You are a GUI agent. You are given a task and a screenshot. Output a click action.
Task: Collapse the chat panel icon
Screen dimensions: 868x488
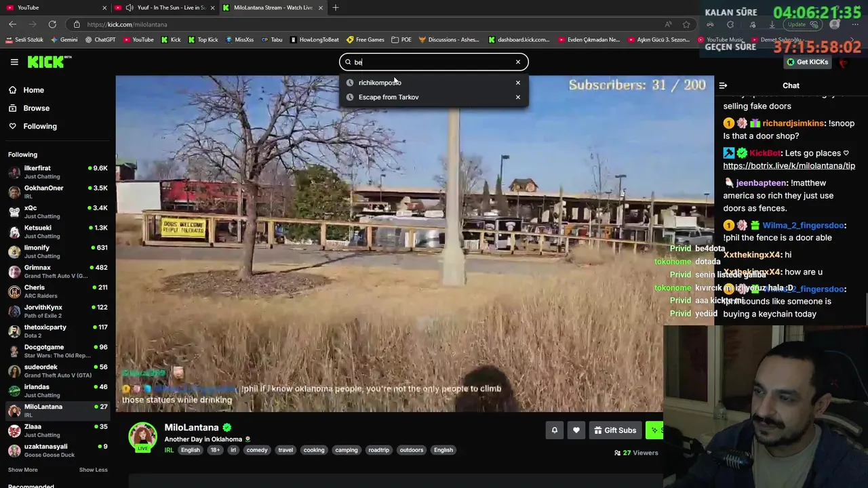coord(723,85)
